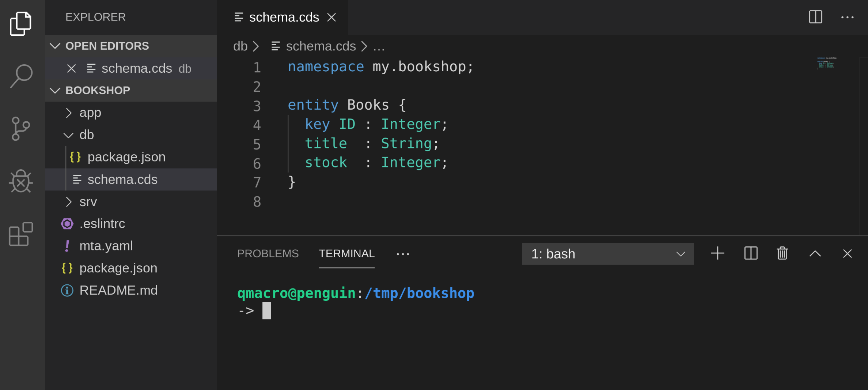Open the panel's additional views ellipsis

pos(403,254)
